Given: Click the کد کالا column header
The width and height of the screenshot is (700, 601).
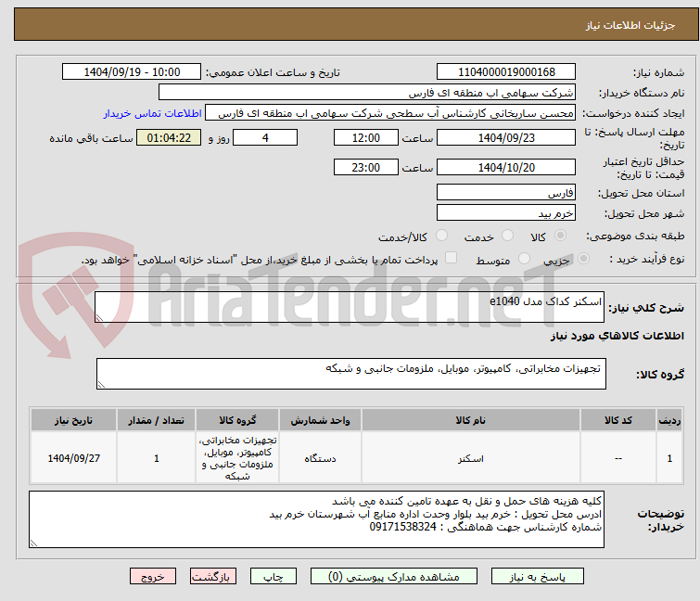Looking at the screenshot, I should [x=618, y=420].
